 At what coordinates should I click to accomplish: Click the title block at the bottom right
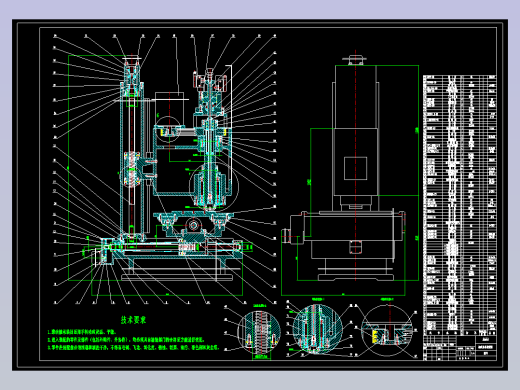(x=459, y=348)
